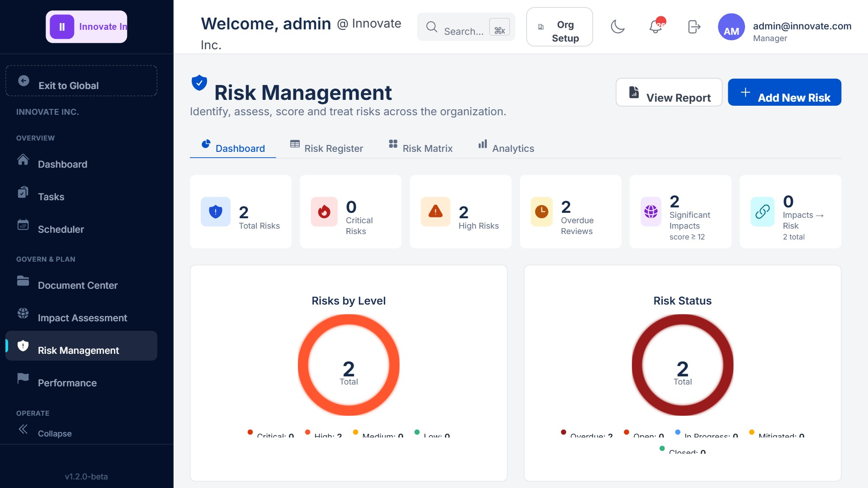
Task: Click the Overdue Reviews clock icon
Action: pos(542,211)
